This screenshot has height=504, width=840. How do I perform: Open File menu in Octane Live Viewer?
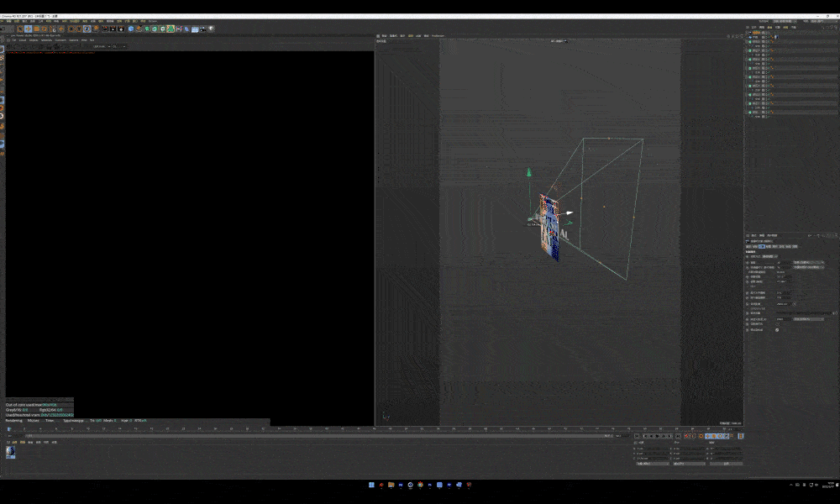tap(13, 40)
